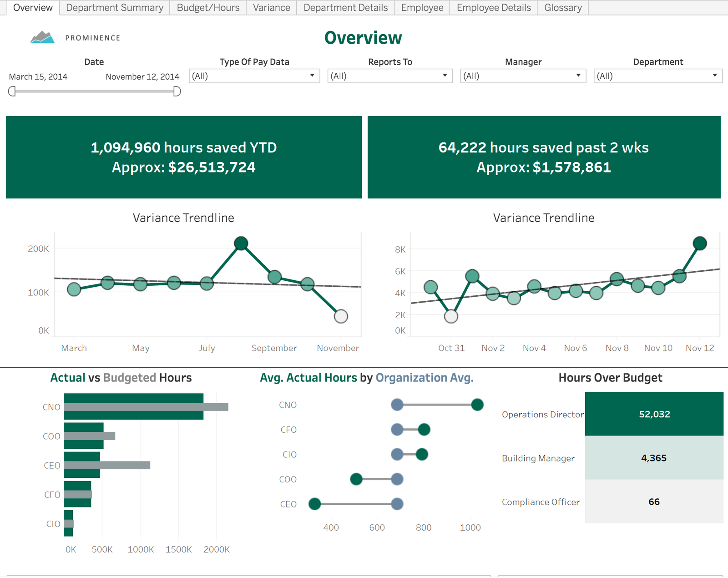The image size is (728, 578).
Task: Open the Department filter dropdown
Action: (657, 76)
